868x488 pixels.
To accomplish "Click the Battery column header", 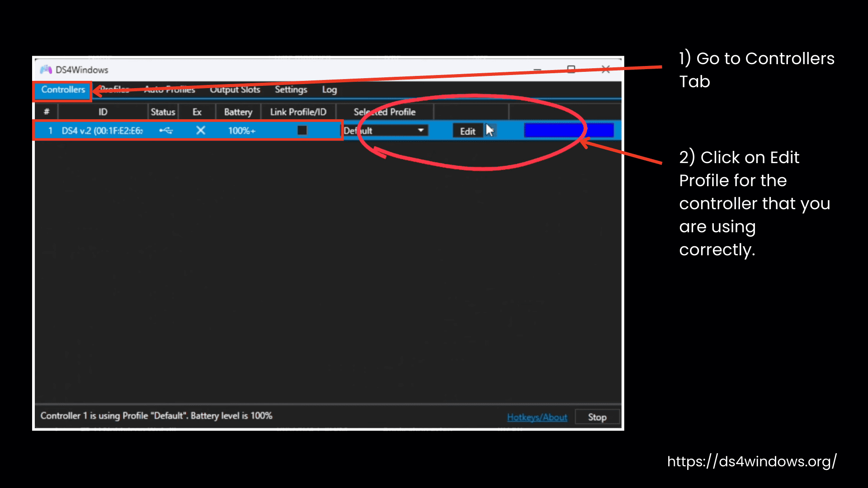I will [238, 112].
